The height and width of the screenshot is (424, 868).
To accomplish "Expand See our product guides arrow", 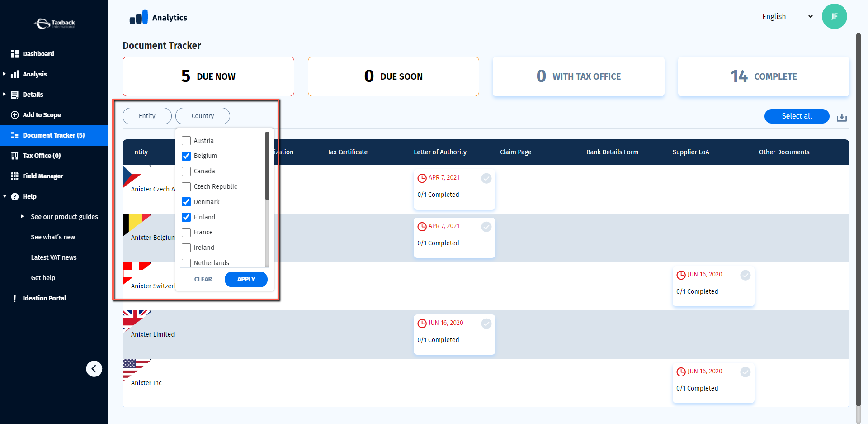I will coord(23,216).
